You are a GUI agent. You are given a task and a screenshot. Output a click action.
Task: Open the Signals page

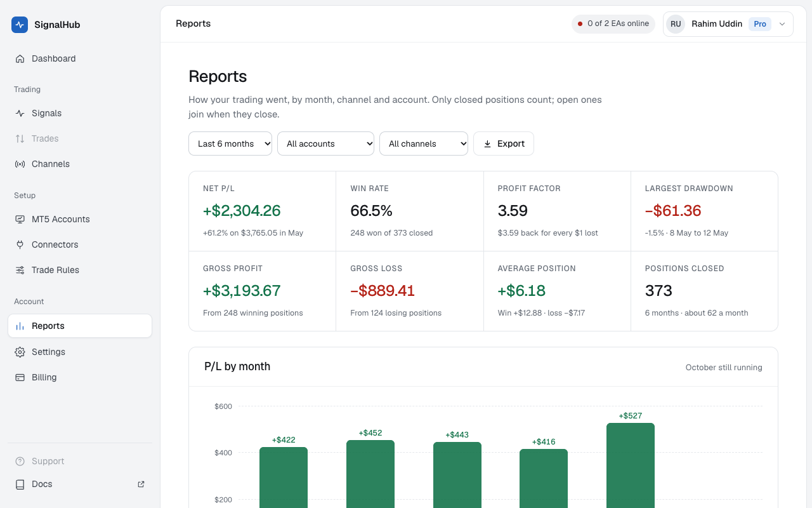[x=80, y=113]
